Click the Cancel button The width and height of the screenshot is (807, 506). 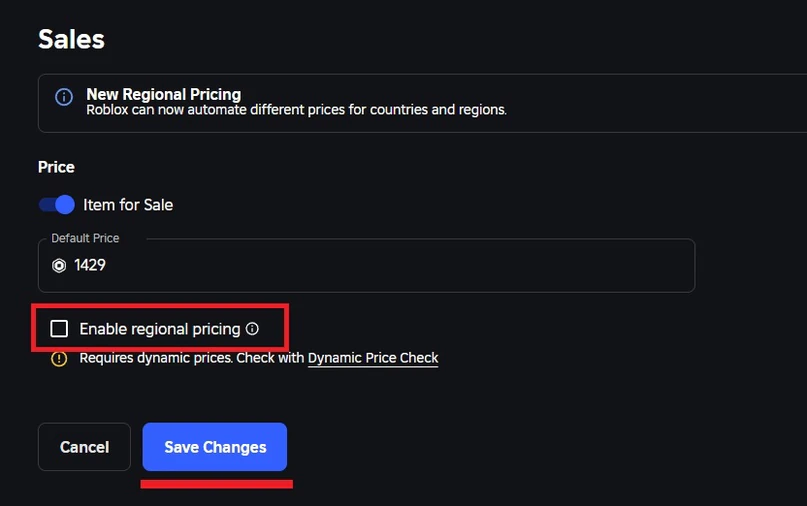(x=84, y=447)
